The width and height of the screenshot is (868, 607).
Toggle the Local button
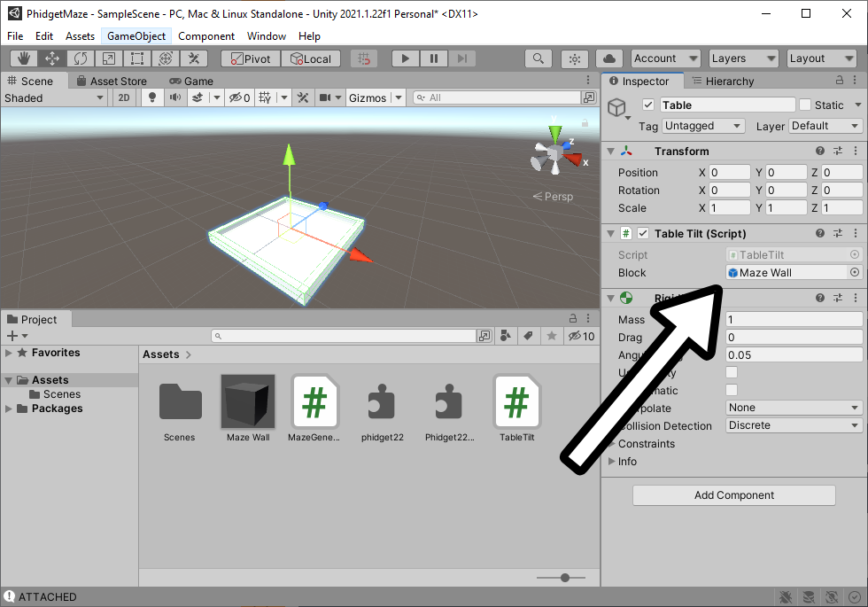311,58
